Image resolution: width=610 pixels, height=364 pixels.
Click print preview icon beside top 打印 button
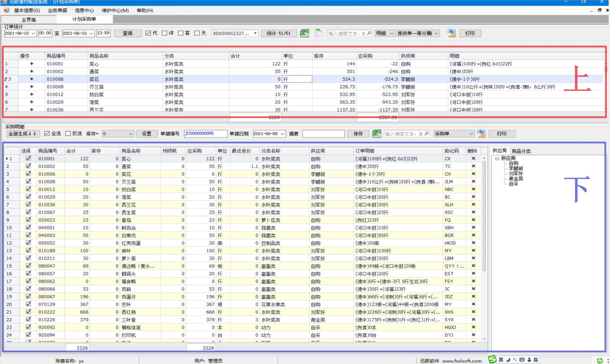(451, 33)
